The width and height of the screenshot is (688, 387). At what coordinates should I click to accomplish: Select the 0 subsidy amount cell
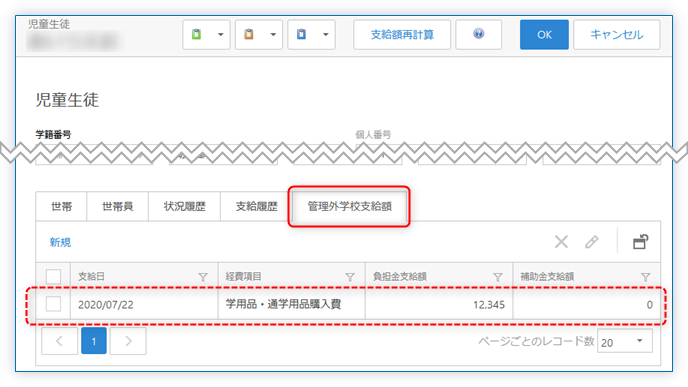point(587,305)
